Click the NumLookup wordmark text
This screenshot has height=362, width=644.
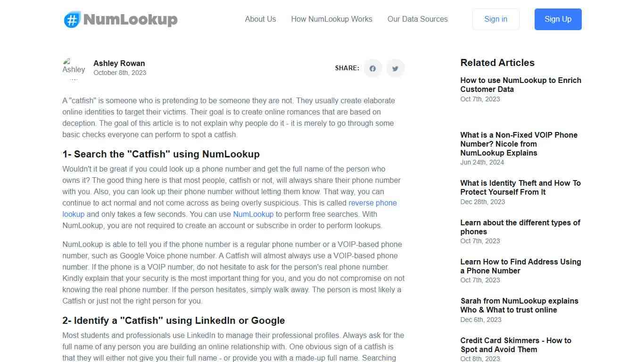[130, 19]
